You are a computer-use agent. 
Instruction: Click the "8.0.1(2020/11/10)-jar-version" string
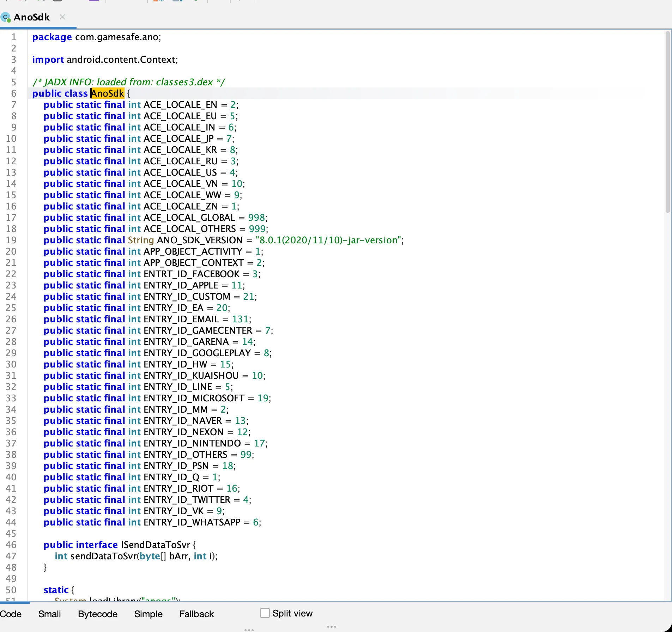tap(328, 240)
